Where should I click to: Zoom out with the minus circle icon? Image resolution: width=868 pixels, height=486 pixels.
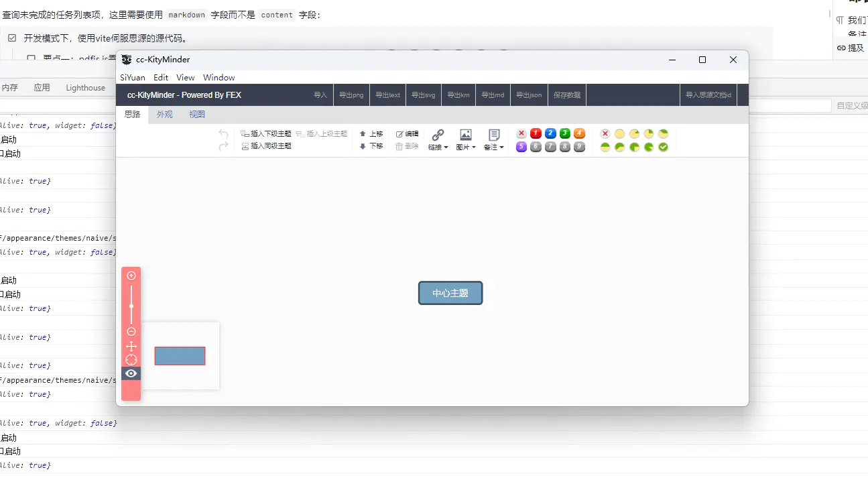[x=131, y=332]
